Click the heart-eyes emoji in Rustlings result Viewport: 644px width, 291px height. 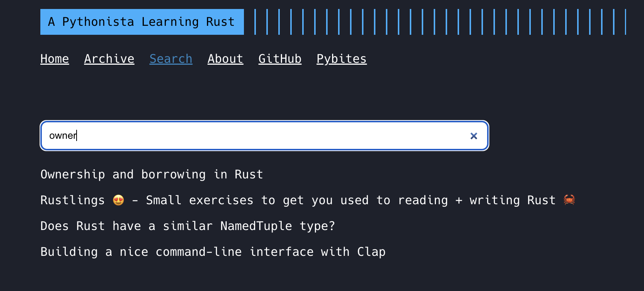pos(118,200)
